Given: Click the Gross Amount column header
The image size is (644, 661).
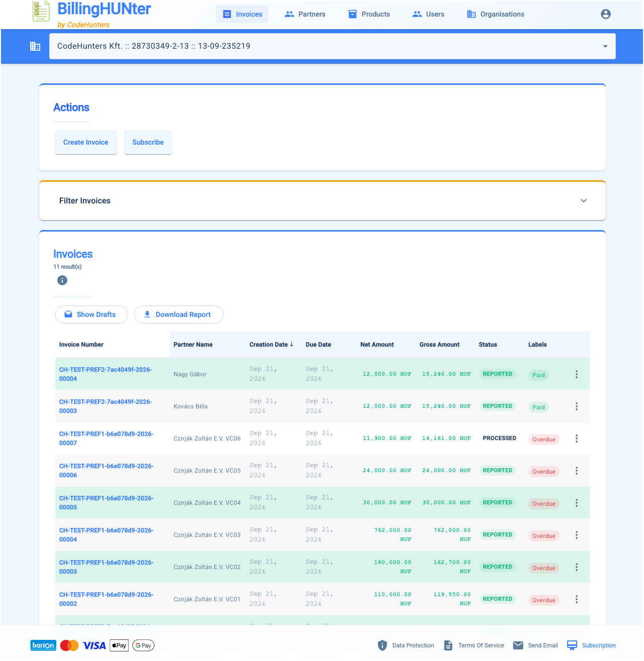Looking at the screenshot, I should coord(440,345).
